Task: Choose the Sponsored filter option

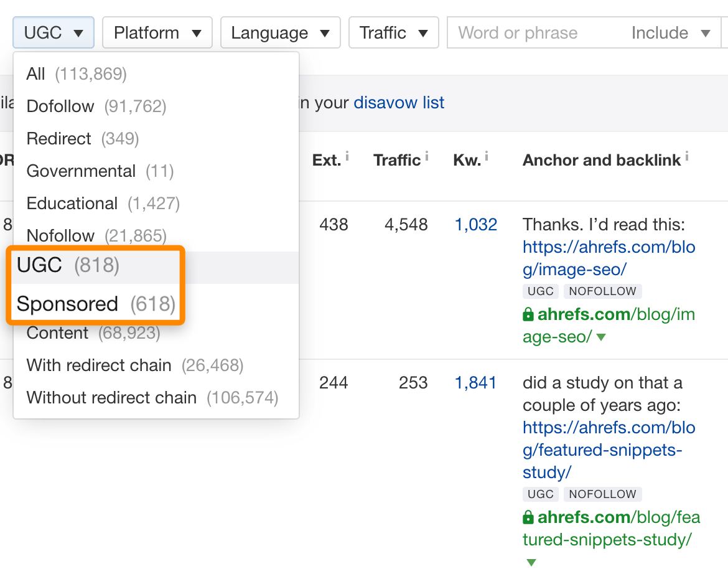Action: pos(67,304)
